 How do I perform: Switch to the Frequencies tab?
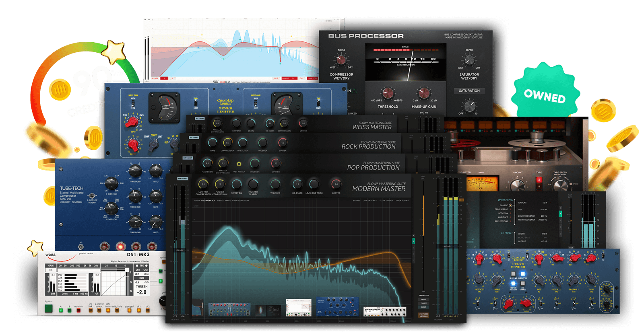click(x=208, y=200)
